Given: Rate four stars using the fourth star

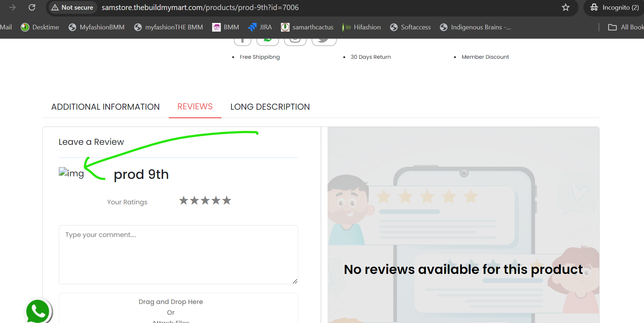Looking at the screenshot, I should pos(216,200).
